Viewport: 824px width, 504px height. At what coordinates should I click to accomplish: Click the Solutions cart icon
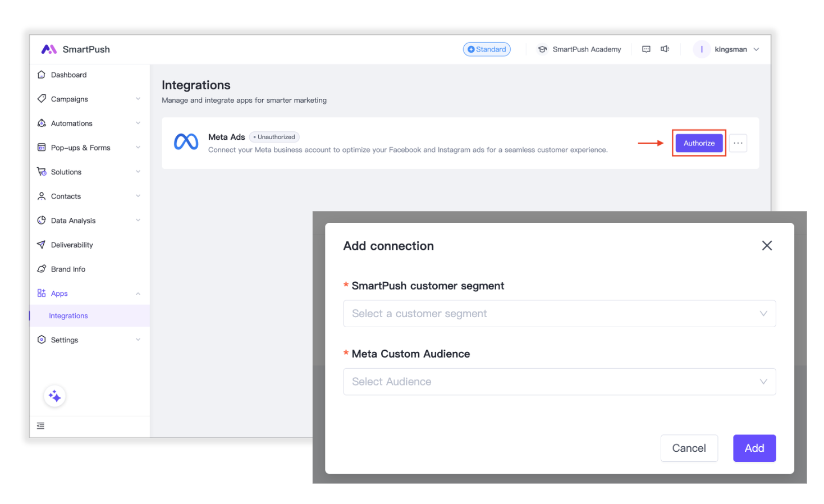click(x=42, y=172)
